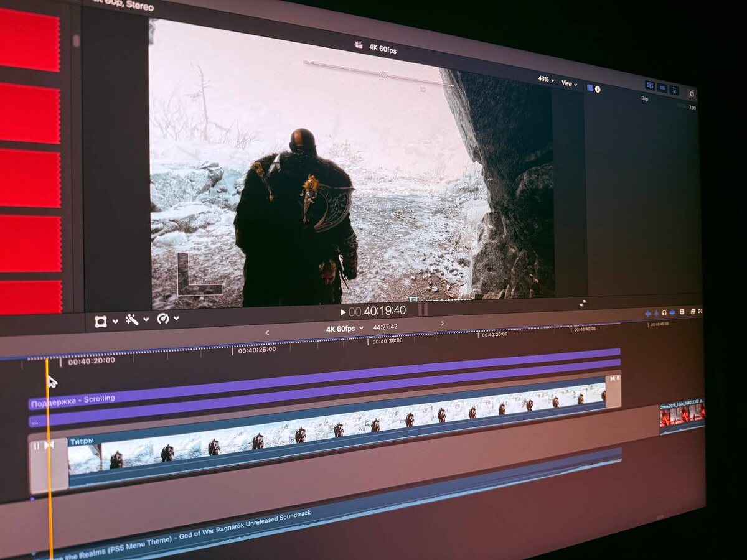
Task: Open the retime speedometer dropdown chevron
Action: (177, 318)
